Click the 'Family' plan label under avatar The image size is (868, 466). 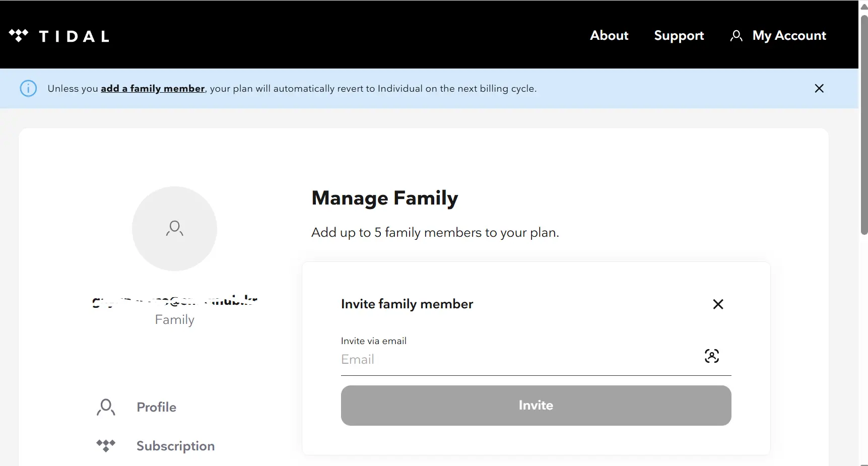(x=174, y=320)
